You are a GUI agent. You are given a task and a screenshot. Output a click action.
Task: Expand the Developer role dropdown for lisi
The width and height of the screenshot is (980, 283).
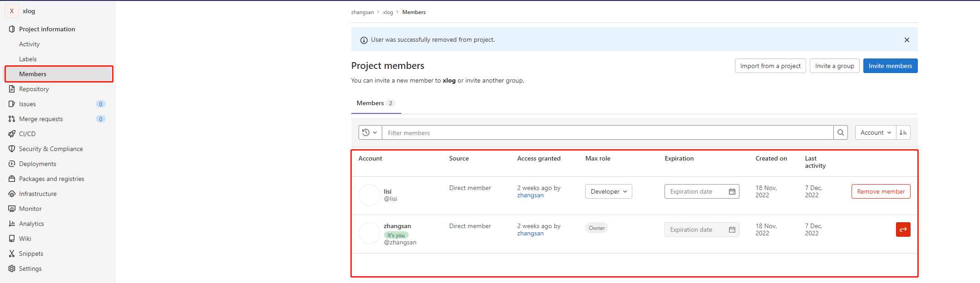(608, 191)
